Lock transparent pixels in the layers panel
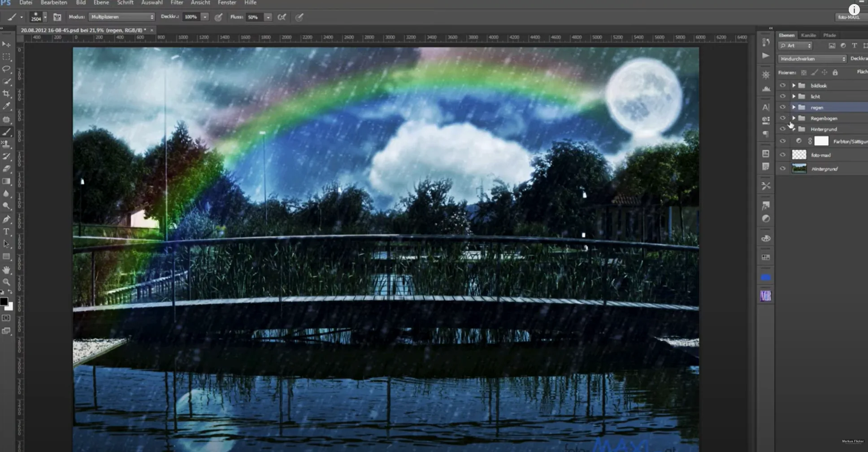The width and height of the screenshot is (868, 452). (x=804, y=72)
